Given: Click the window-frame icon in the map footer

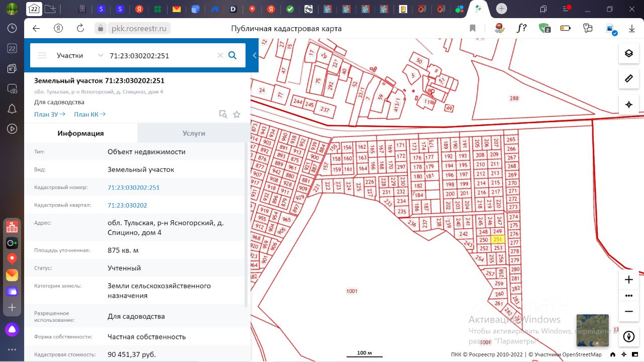Looking at the screenshot, I should point(635,354).
